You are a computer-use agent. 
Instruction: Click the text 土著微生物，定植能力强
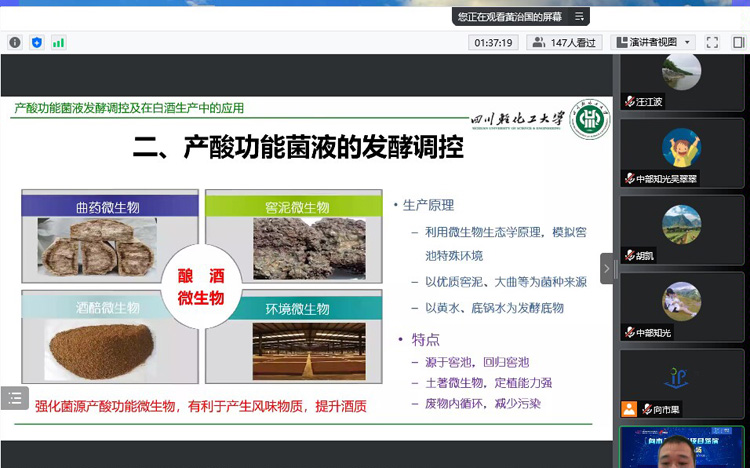click(x=488, y=382)
